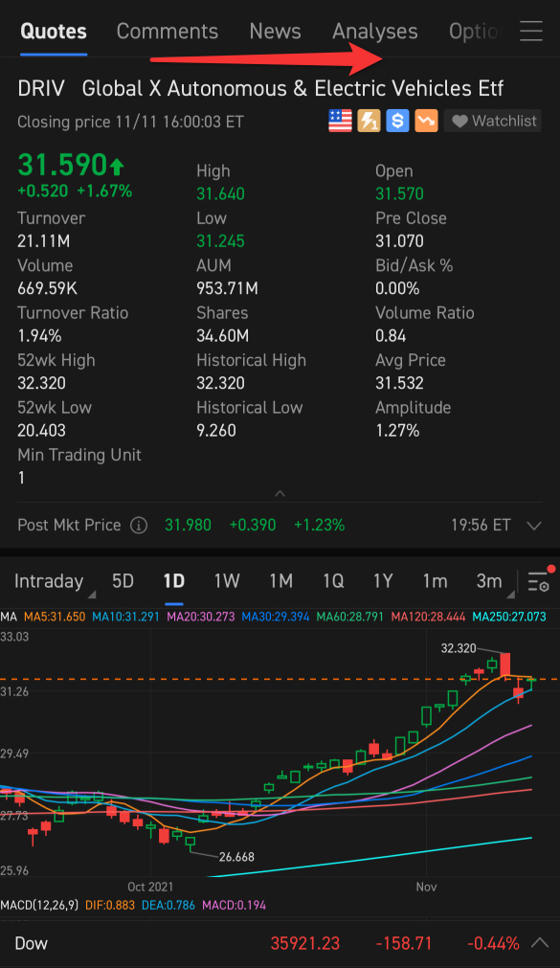The height and width of the screenshot is (968, 560).
Task: Tap the MA250:27.073 indicator label
Action: click(x=509, y=616)
